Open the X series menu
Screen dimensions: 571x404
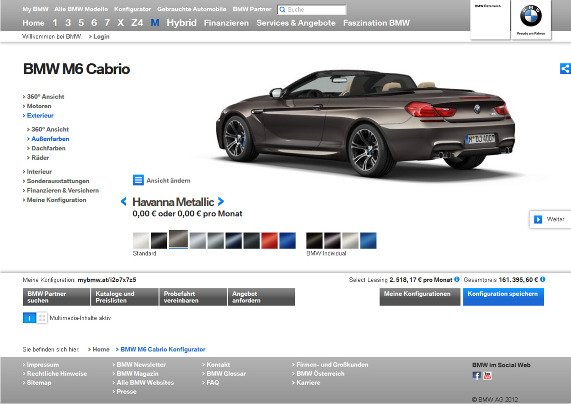tap(121, 23)
